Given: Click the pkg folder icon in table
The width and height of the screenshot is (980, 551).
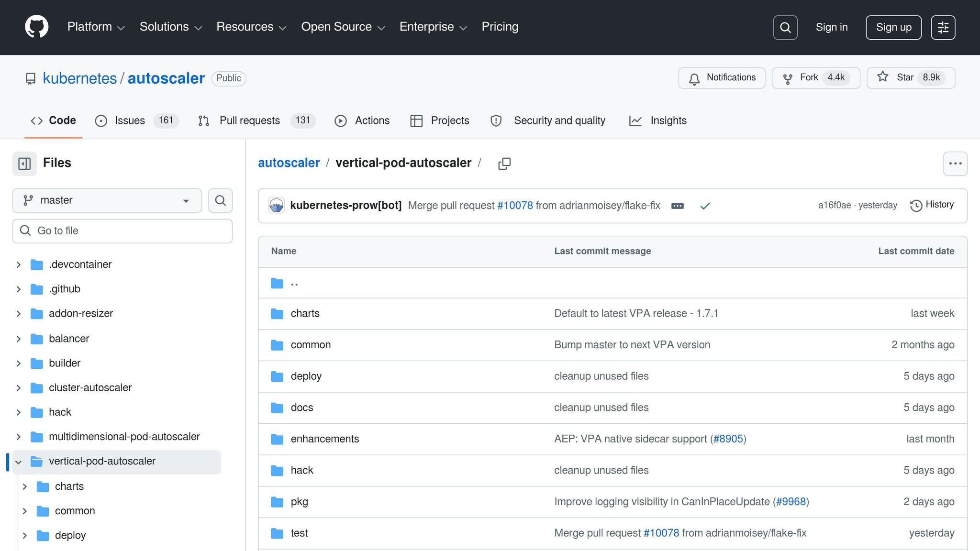Looking at the screenshot, I should point(277,502).
